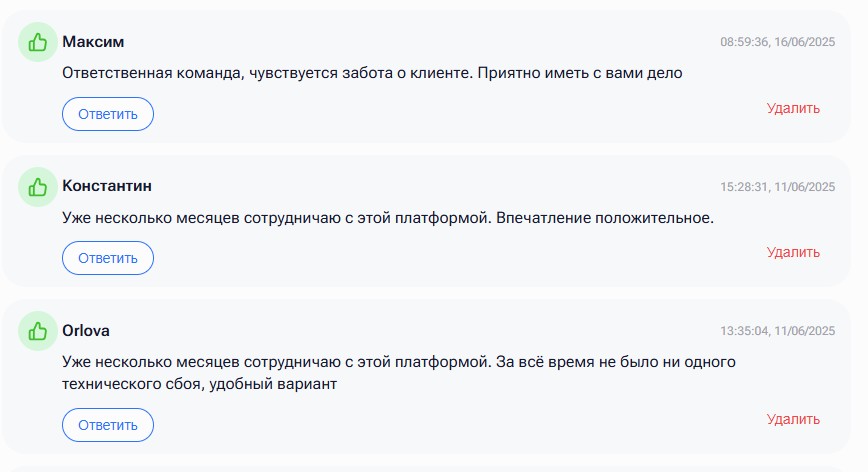Click the timestamp 13:35:04, 11/06/2025
Screen dimensions: 868x472
[777, 331]
